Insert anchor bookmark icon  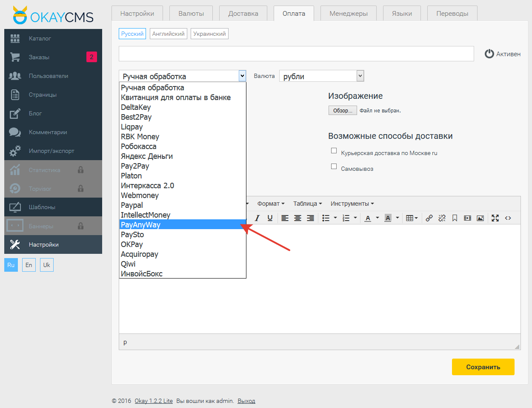click(455, 218)
